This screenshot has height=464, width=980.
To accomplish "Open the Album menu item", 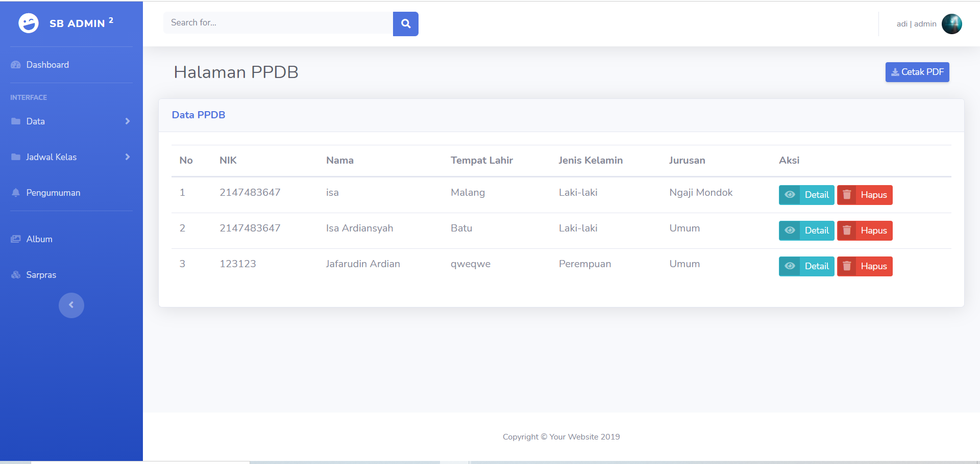I will point(39,239).
